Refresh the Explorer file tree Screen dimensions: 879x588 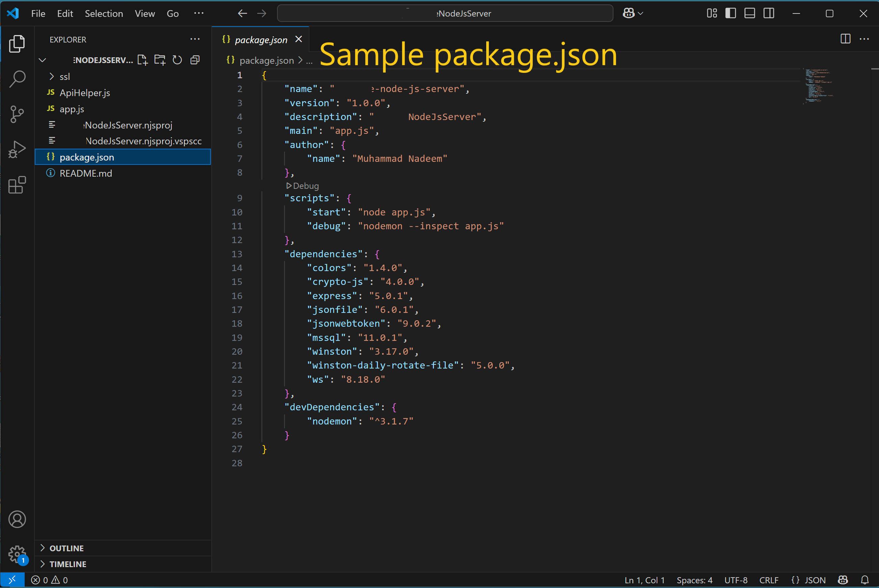(177, 60)
